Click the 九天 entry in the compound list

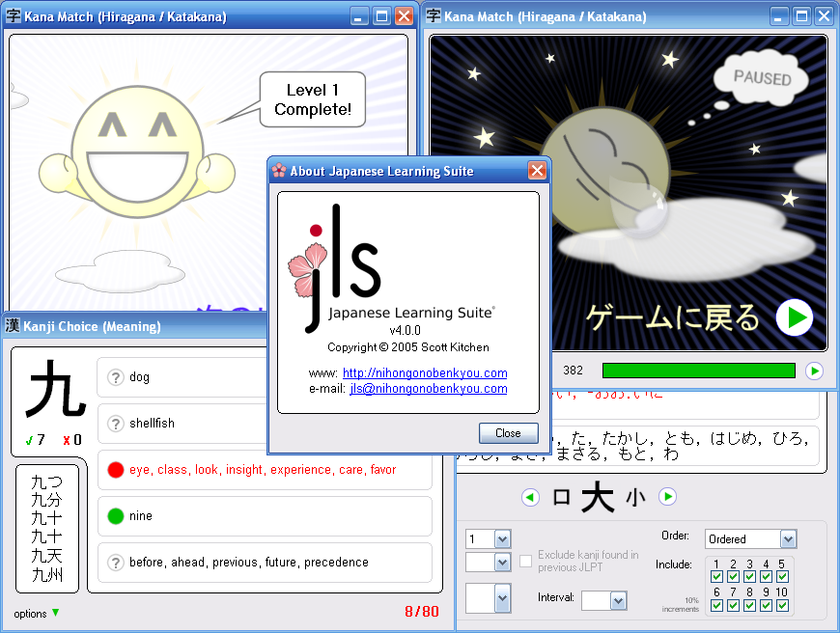tap(47, 556)
